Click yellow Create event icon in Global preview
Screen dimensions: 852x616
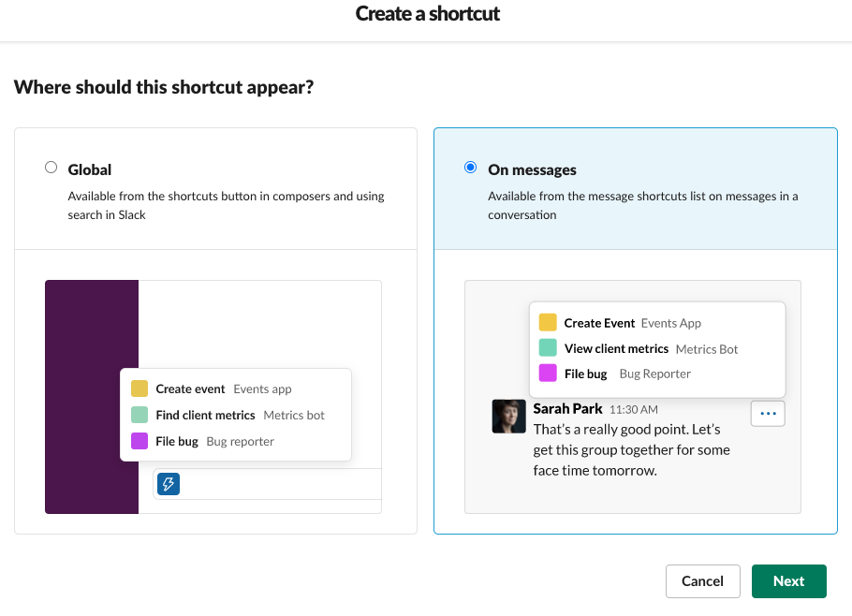(x=140, y=389)
